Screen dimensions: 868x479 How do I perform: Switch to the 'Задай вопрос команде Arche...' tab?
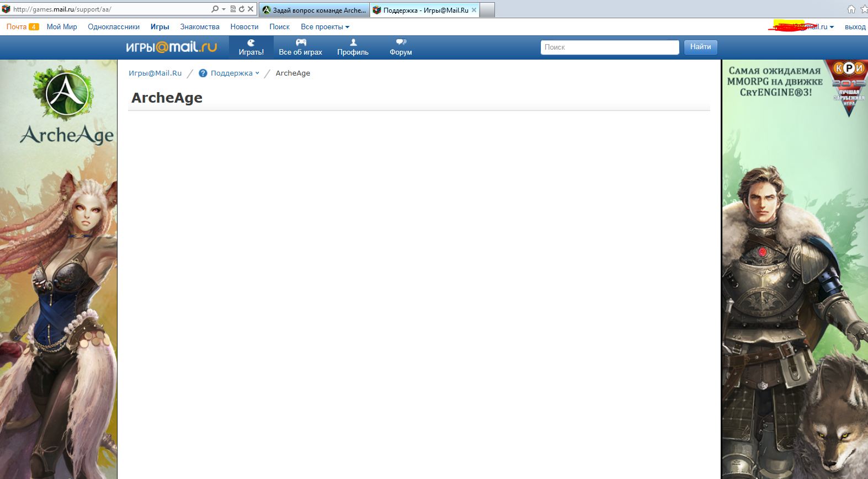[314, 10]
